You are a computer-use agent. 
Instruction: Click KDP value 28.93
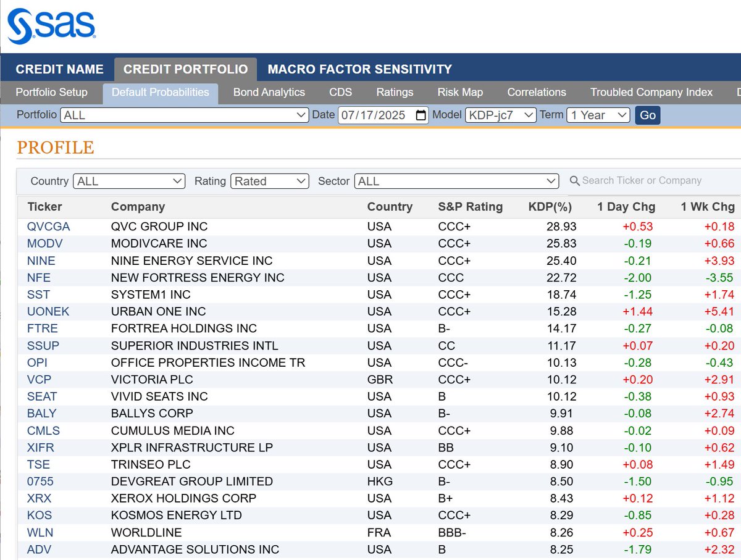click(x=561, y=227)
